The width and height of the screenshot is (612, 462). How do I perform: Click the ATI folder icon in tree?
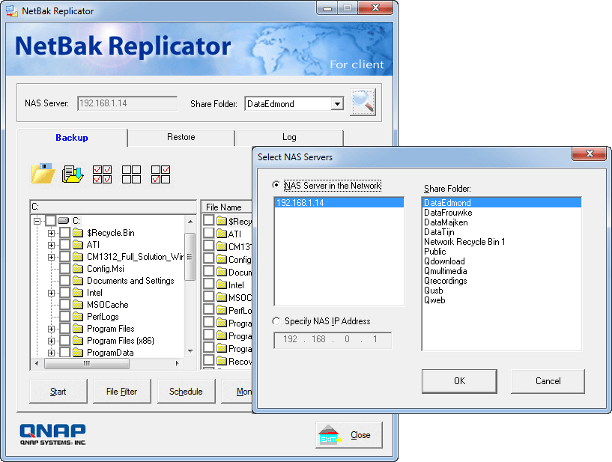point(78,245)
